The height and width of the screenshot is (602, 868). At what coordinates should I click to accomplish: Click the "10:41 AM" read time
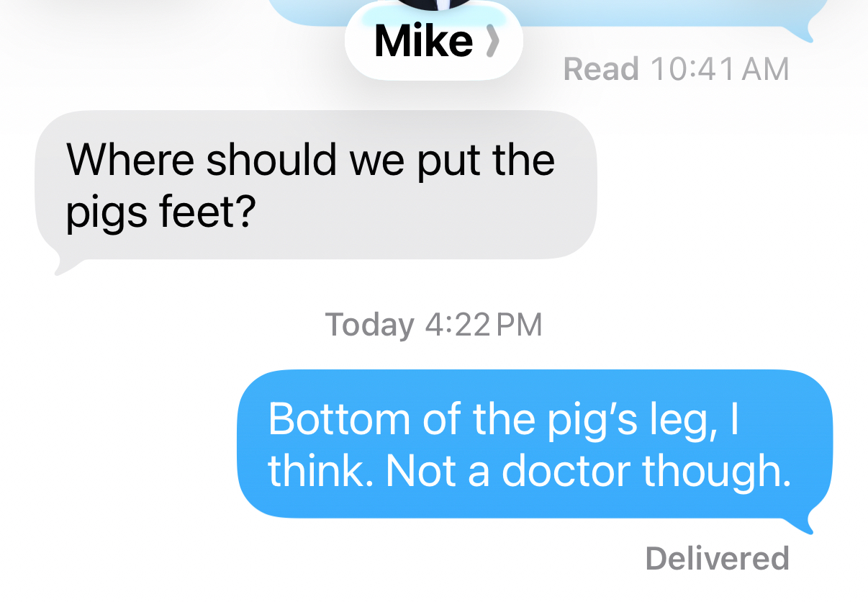[719, 69]
